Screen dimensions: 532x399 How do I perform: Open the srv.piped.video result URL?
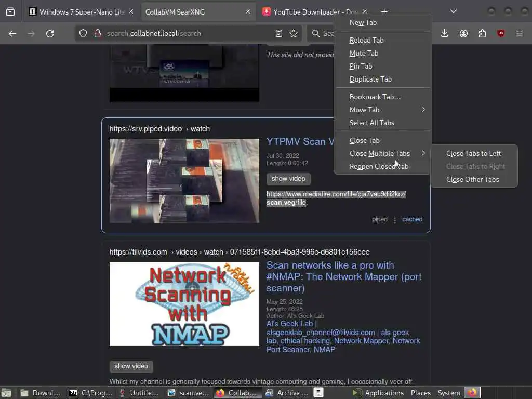[x=159, y=129]
